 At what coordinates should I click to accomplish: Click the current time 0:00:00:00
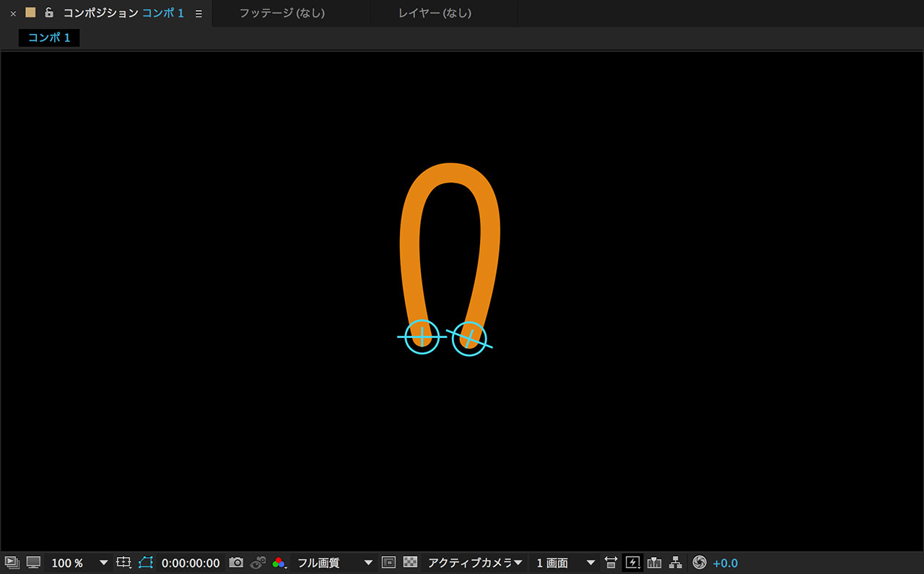191,562
